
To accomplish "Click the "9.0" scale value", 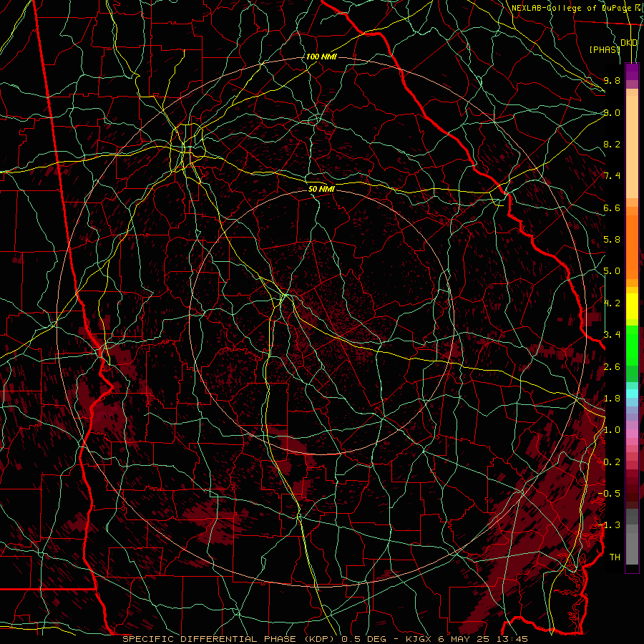I will click(x=612, y=112).
